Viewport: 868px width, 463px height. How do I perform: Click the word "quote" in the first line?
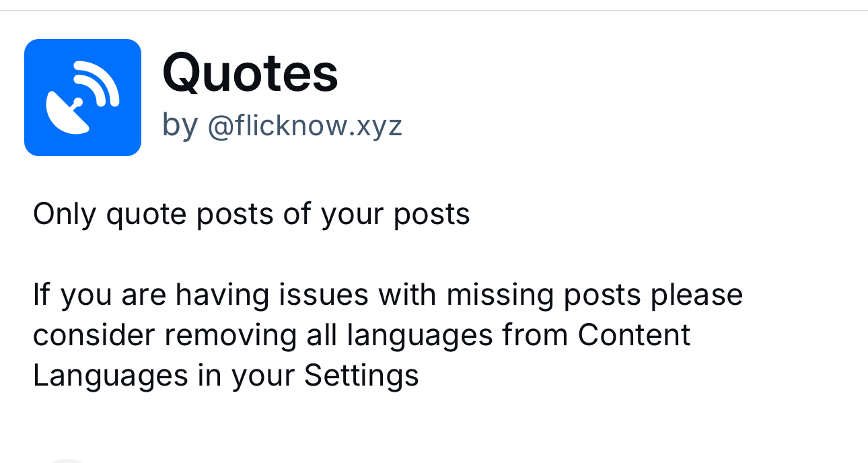(x=146, y=214)
